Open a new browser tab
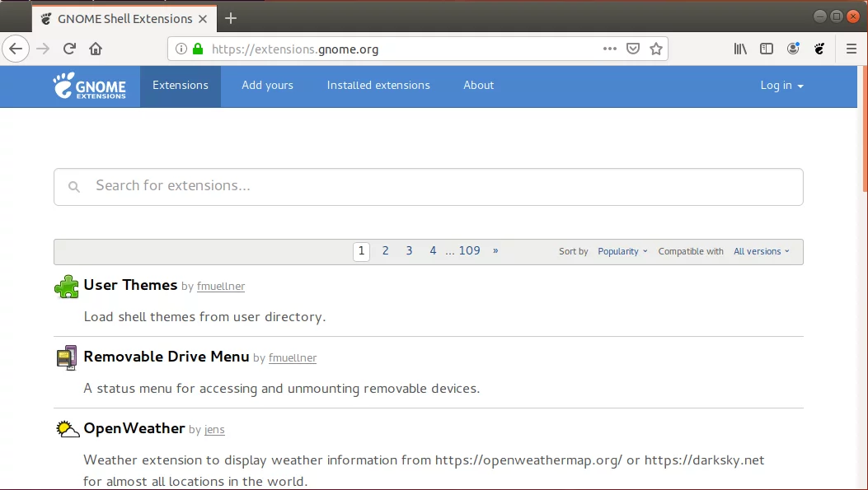868x490 pixels. 231,19
